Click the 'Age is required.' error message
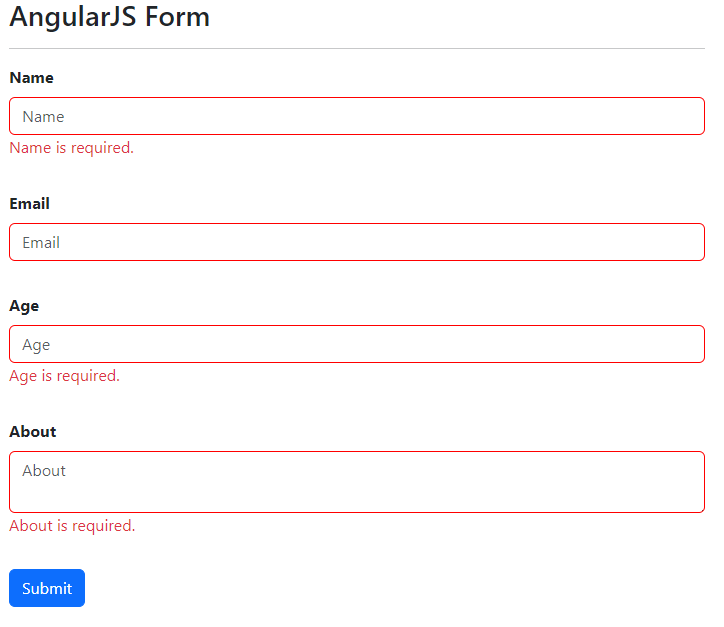 (64, 376)
